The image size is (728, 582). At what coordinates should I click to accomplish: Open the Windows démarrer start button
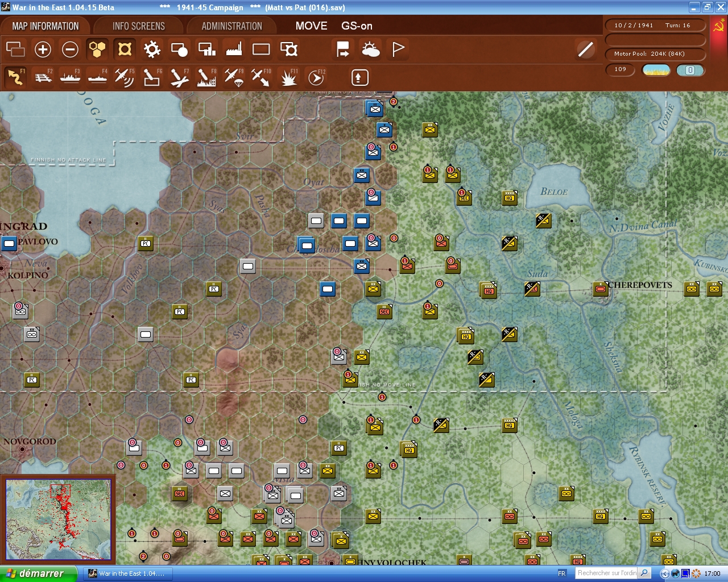[38, 573]
